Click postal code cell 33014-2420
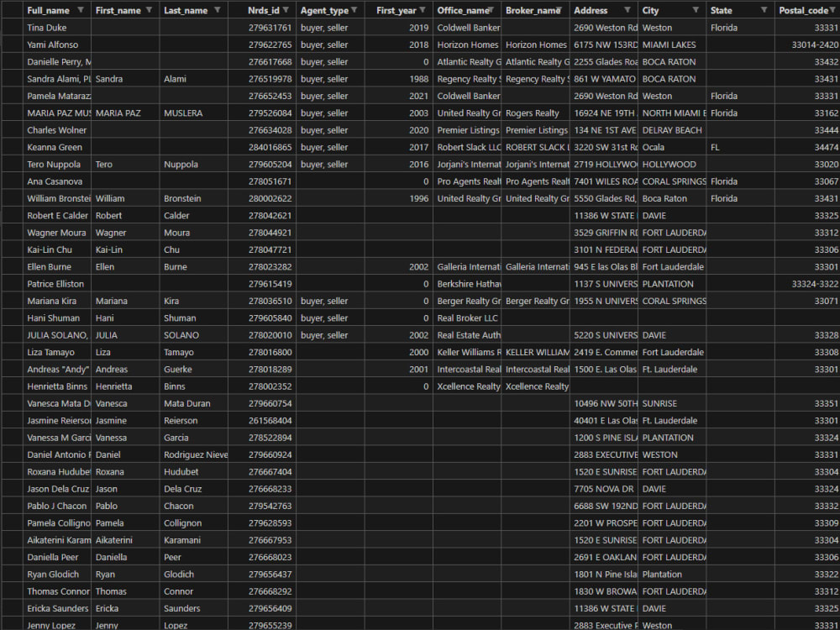This screenshot has height=630, width=840. coord(807,45)
